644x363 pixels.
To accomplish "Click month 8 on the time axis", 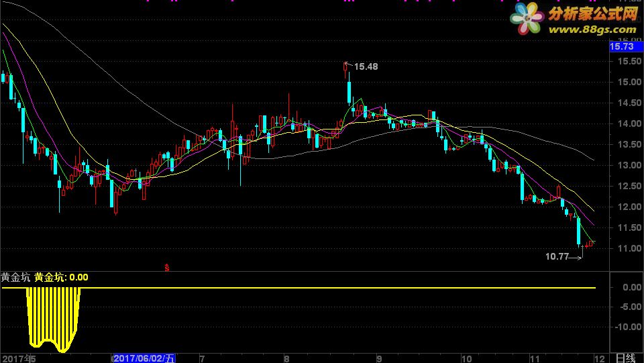I will click(x=286, y=358).
